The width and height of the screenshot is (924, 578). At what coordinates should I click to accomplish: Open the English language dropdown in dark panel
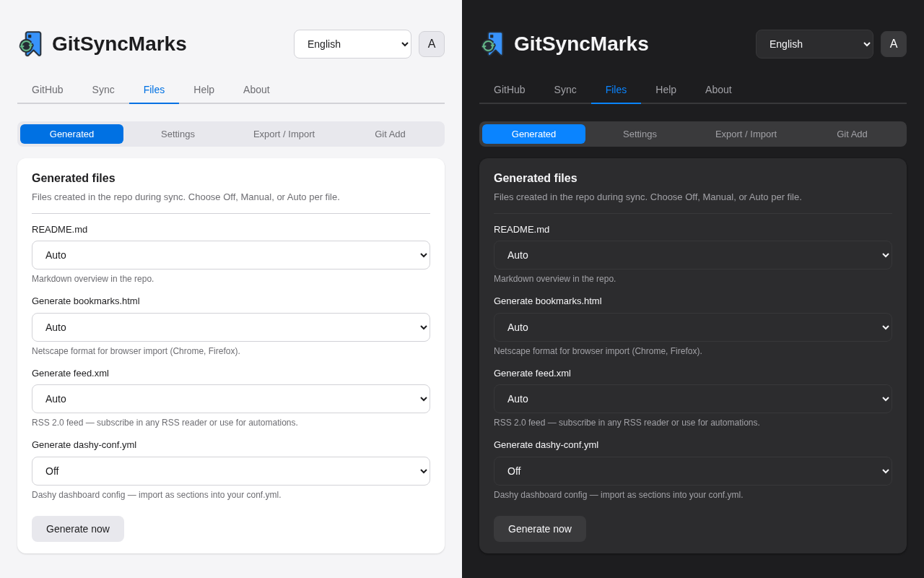pos(814,44)
